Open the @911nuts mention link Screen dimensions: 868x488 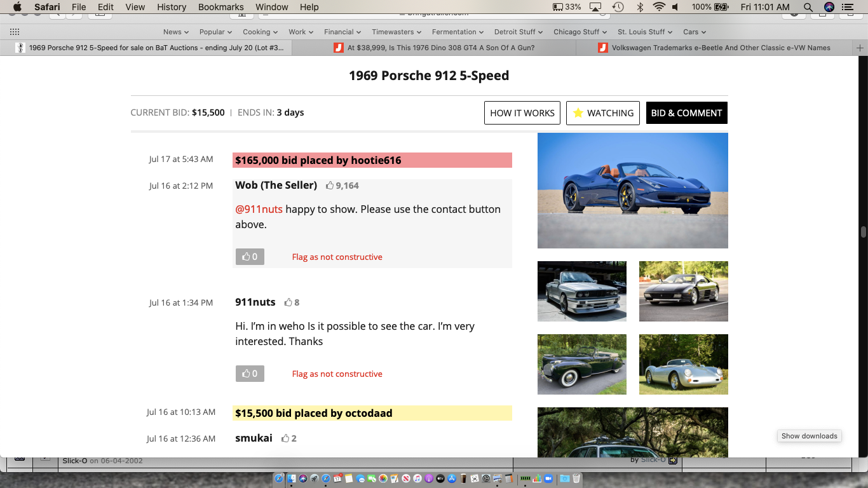coord(259,209)
